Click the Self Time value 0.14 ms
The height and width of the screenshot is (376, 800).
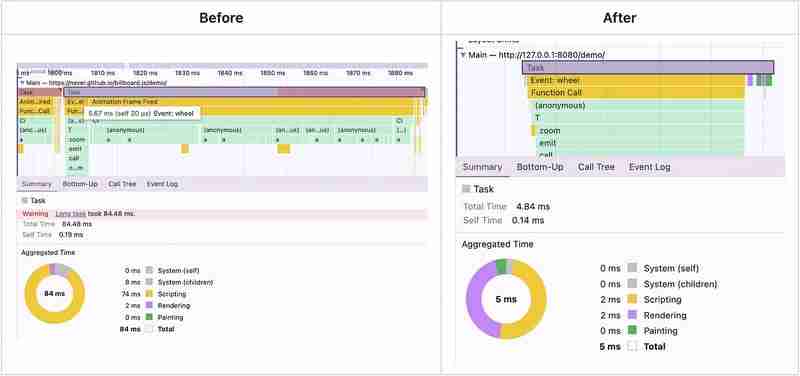[x=527, y=220]
